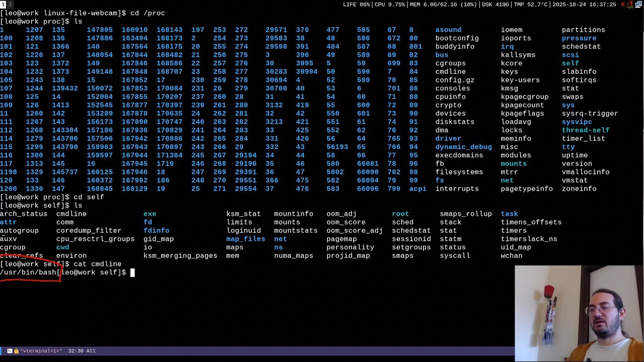Click the fdinfo directory entry

coord(156,231)
